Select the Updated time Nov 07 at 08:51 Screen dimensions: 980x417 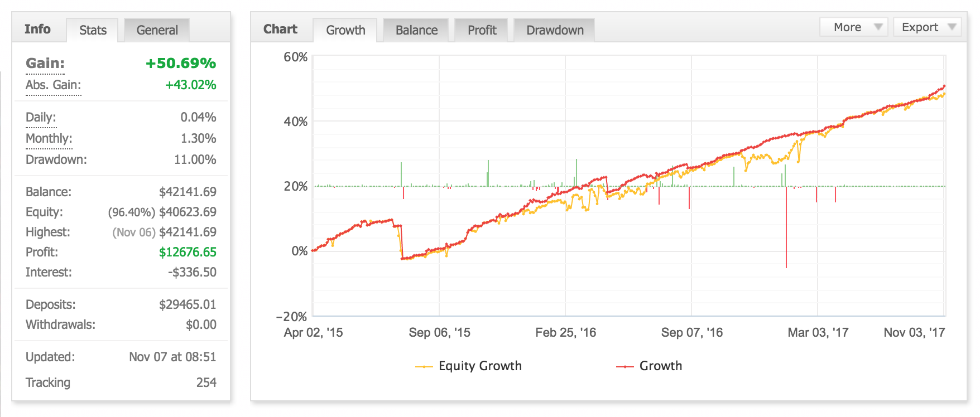pyautogui.click(x=172, y=357)
